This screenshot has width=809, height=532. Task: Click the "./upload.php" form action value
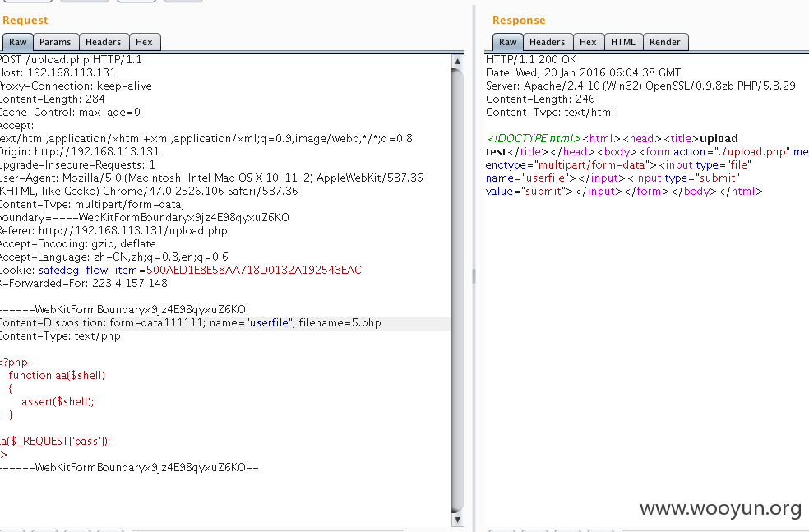click(x=751, y=151)
